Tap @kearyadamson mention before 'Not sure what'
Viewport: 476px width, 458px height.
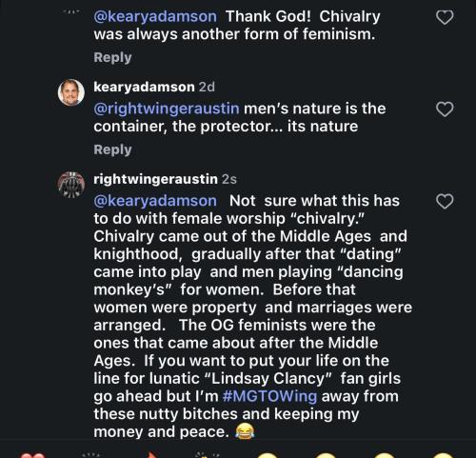pyautogui.click(x=155, y=201)
